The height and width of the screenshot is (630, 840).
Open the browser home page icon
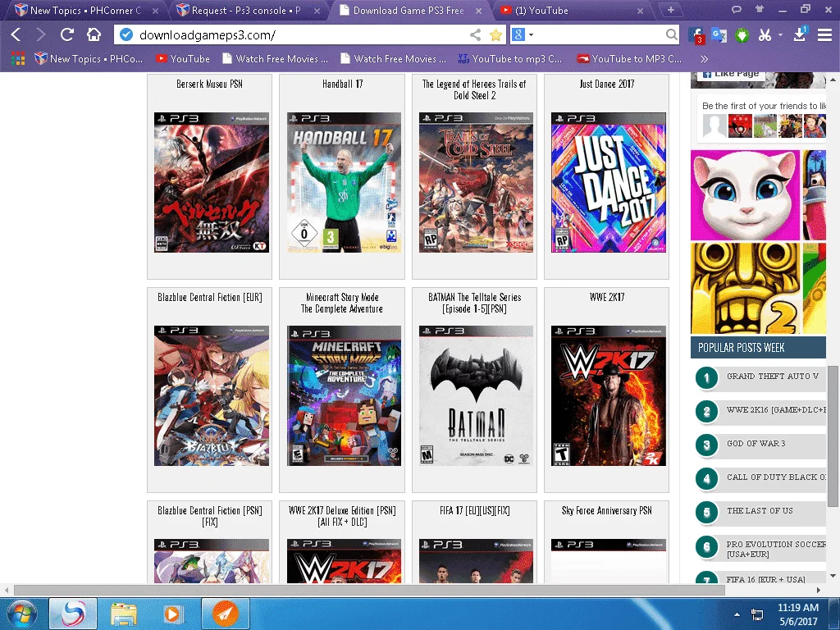[x=94, y=34]
